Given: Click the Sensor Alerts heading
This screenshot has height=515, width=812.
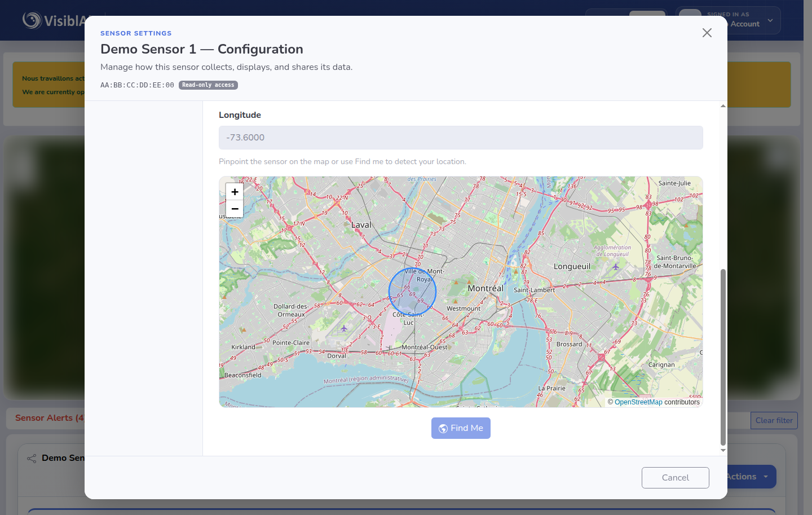Looking at the screenshot, I should [50, 418].
